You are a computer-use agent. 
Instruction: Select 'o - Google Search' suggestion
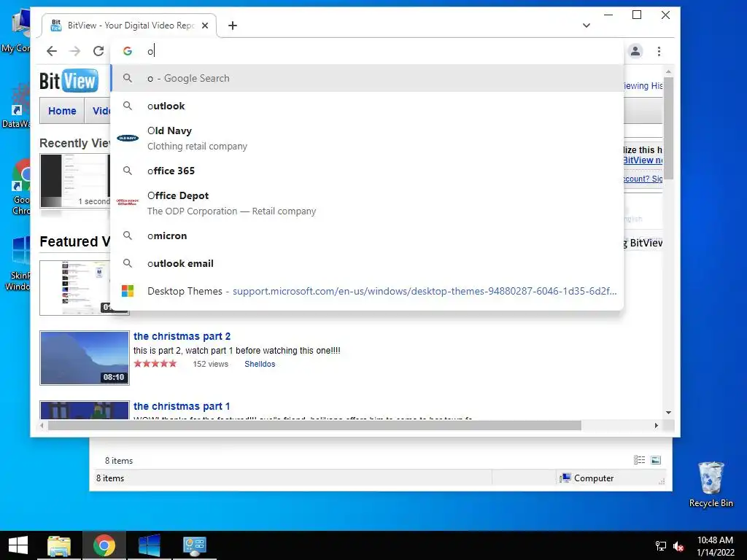tap(367, 78)
